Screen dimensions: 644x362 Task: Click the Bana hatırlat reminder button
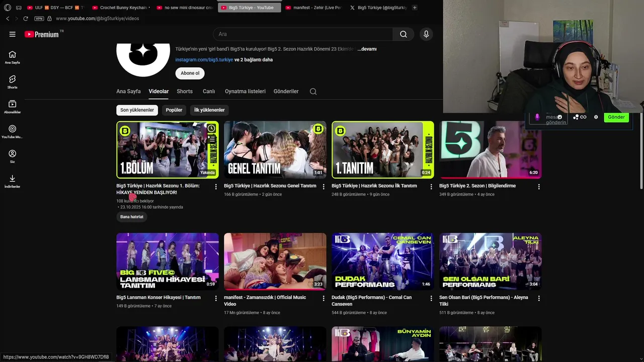[132, 217]
